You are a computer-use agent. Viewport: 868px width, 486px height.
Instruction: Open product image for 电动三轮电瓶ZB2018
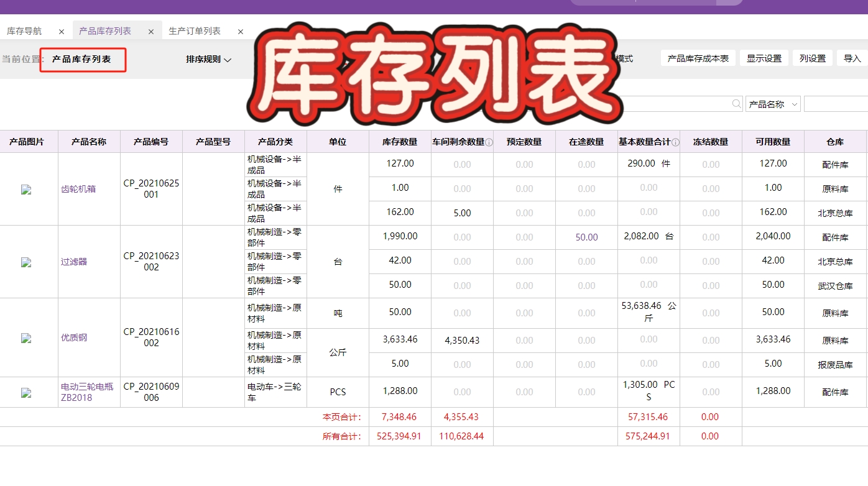click(x=26, y=393)
